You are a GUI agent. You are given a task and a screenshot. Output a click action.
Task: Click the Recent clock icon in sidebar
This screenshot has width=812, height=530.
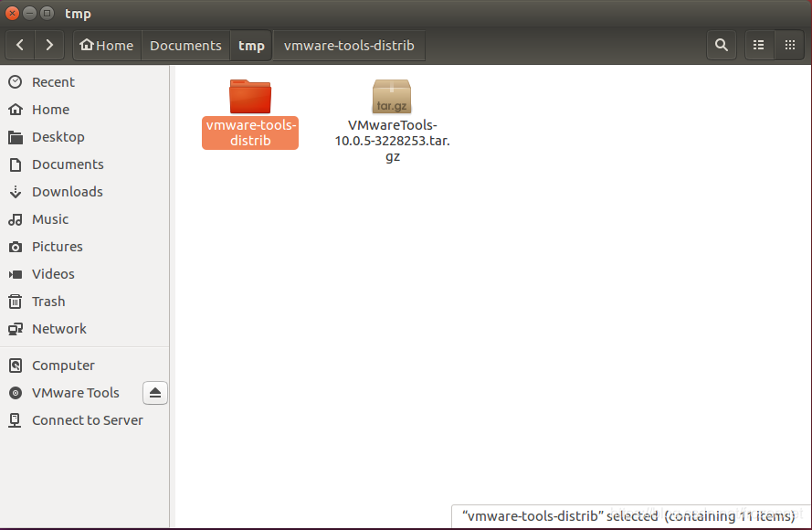[x=16, y=82]
